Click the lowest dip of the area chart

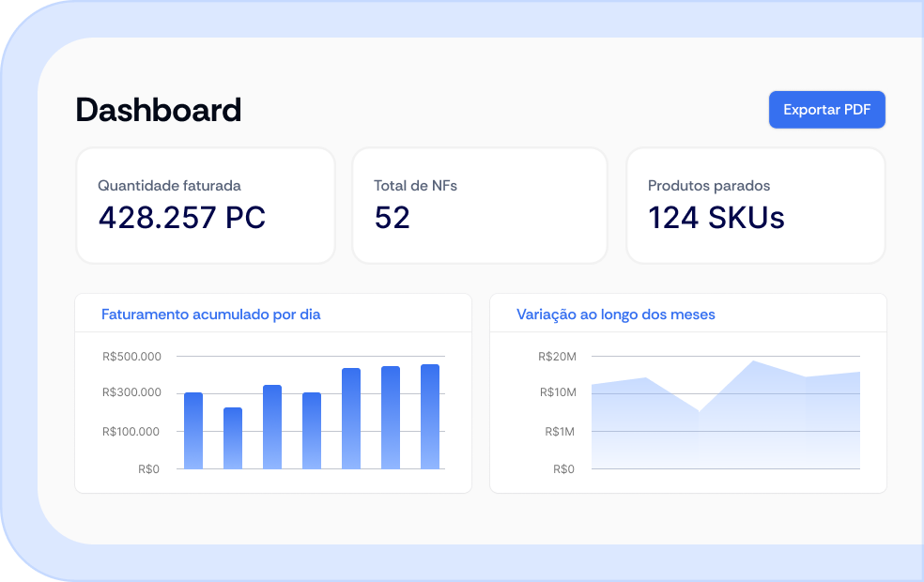[699, 410]
